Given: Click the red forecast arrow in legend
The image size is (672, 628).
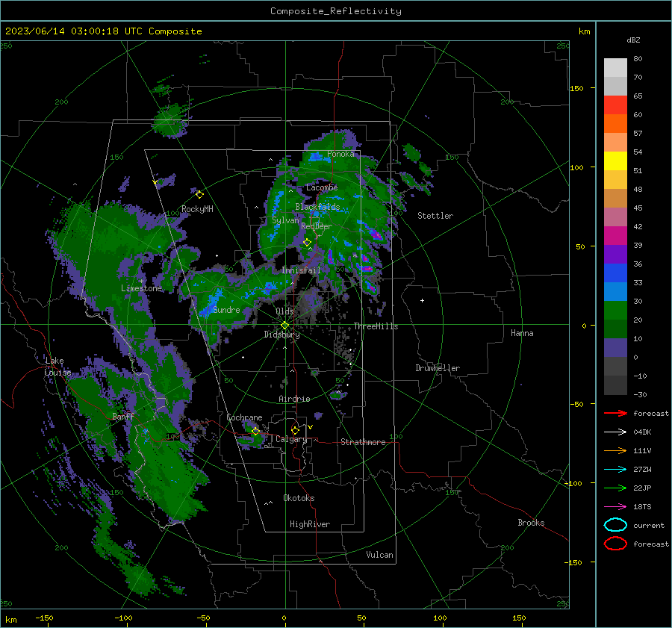Looking at the screenshot, I should (615, 413).
